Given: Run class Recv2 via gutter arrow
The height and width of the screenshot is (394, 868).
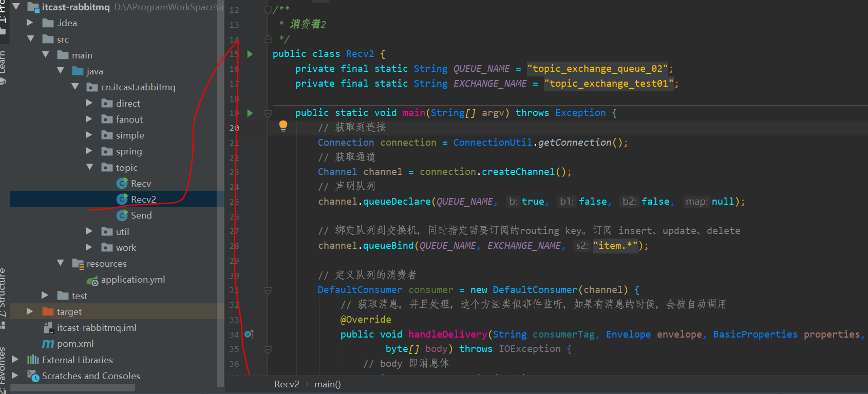Looking at the screenshot, I should 250,54.
